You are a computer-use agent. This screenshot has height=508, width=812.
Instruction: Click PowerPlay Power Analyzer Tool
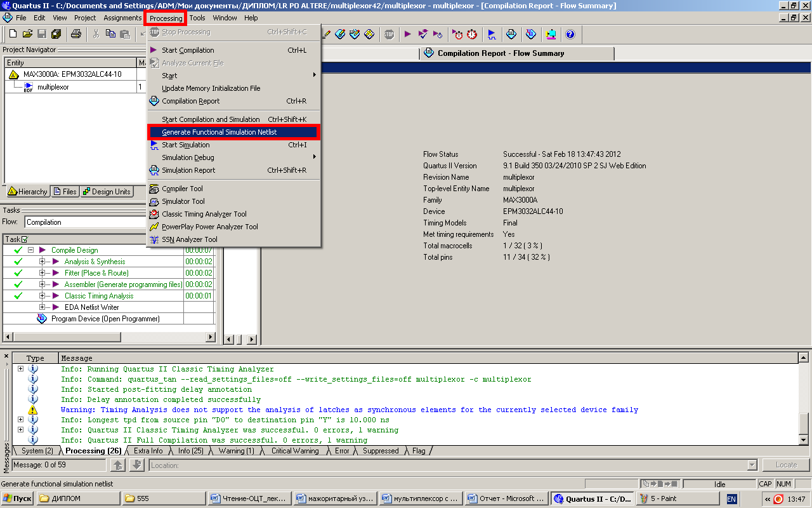(x=234, y=227)
